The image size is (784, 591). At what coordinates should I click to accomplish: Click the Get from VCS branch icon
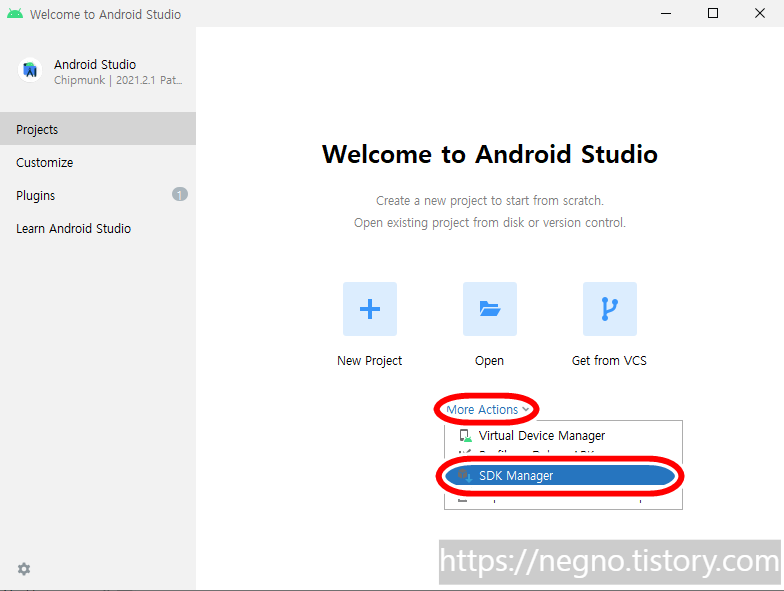click(610, 309)
